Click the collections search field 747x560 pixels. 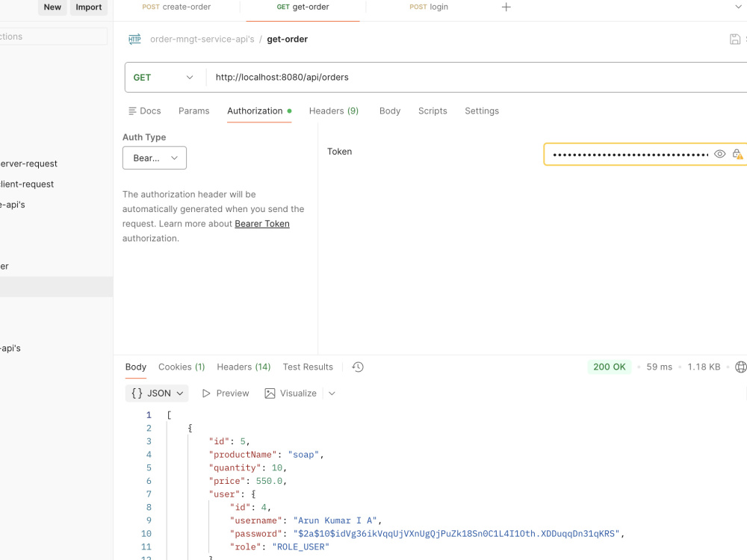[x=53, y=37]
